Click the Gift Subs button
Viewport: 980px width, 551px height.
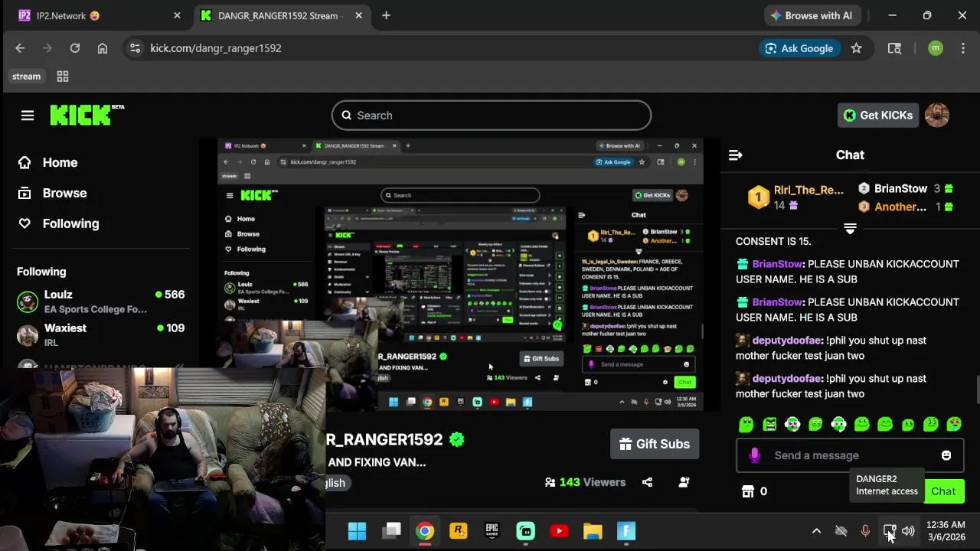click(655, 444)
